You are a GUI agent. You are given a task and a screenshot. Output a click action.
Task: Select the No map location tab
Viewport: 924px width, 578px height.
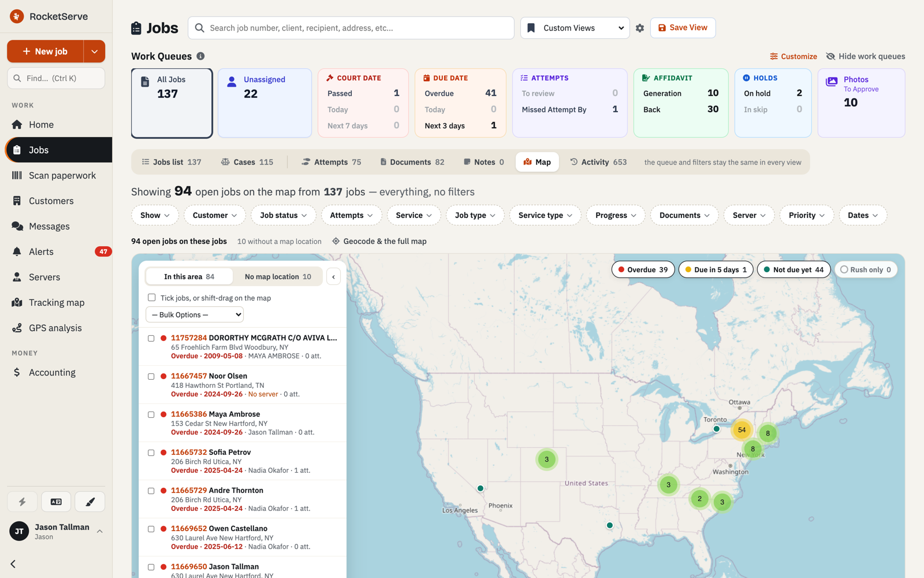[278, 277]
